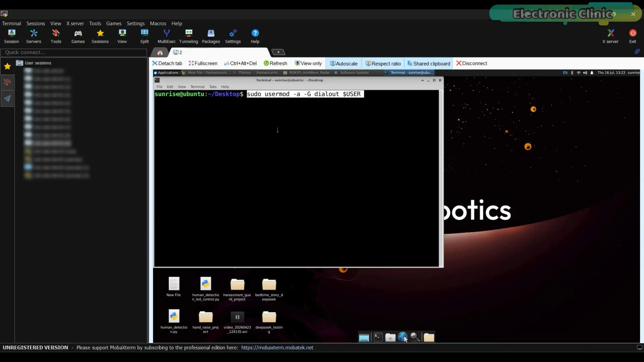644x362 pixels.
Task: Open the magnifier search icon in remote dock
Action: (415, 337)
